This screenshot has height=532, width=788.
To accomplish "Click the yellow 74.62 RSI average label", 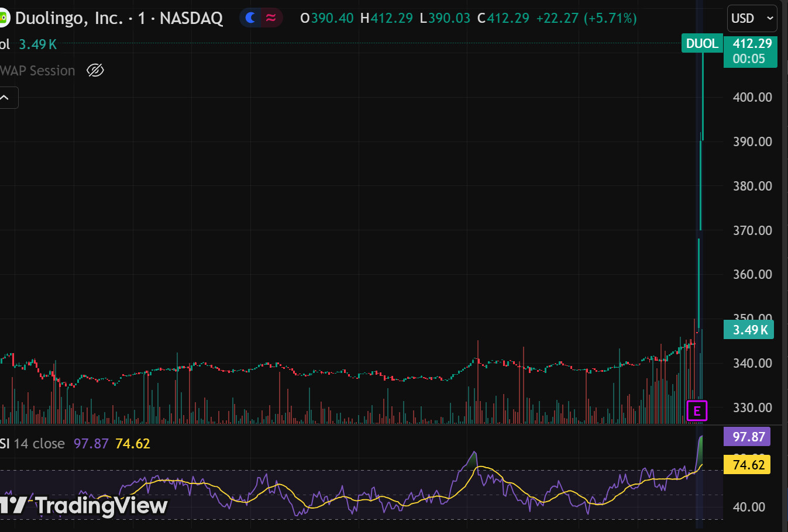I will pyautogui.click(x=749, y=465).
